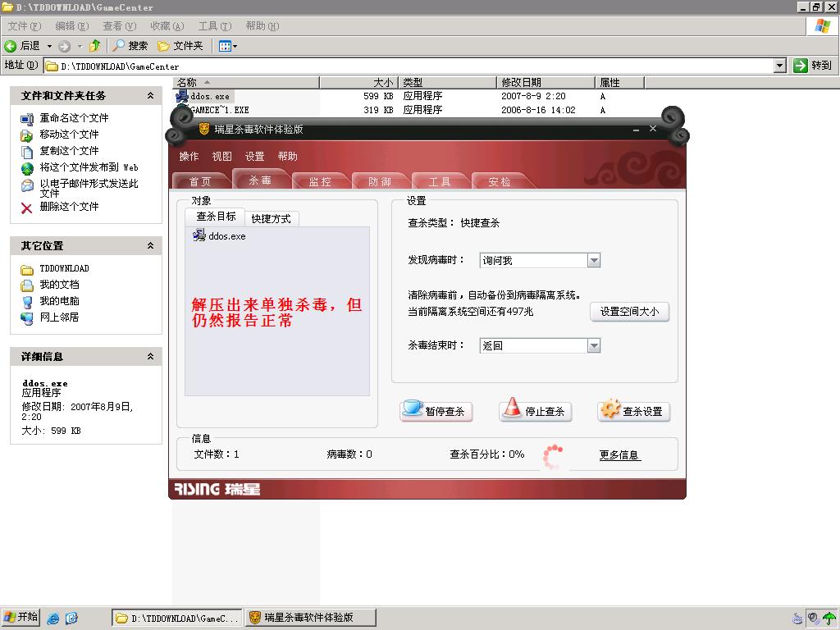Screen dimensions: 840x630
Task: Open Rising 操作 menu
Action: (189, 156)
